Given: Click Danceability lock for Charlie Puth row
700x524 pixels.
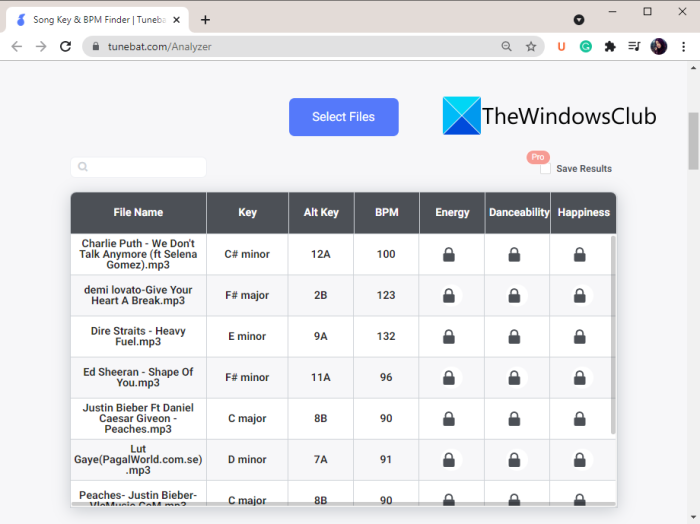Looking at the screenshot, I should pyautogui.click(x=514, y=254).
